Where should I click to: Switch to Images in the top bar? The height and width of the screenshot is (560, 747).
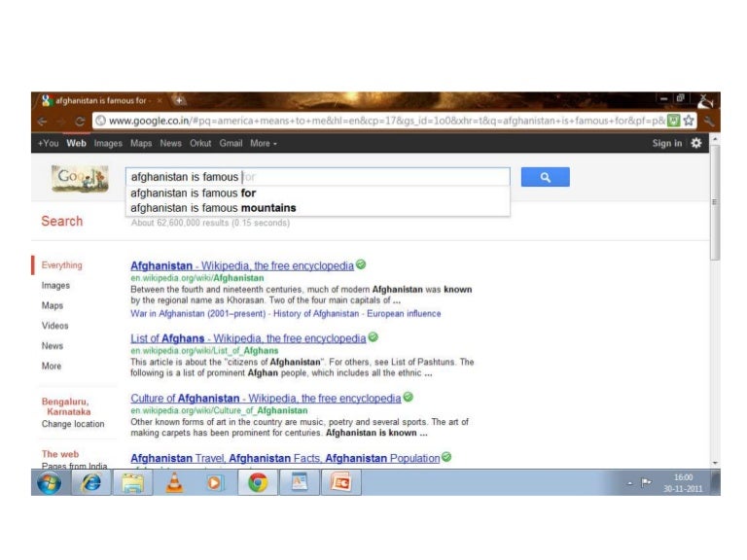tap(108, 143)
